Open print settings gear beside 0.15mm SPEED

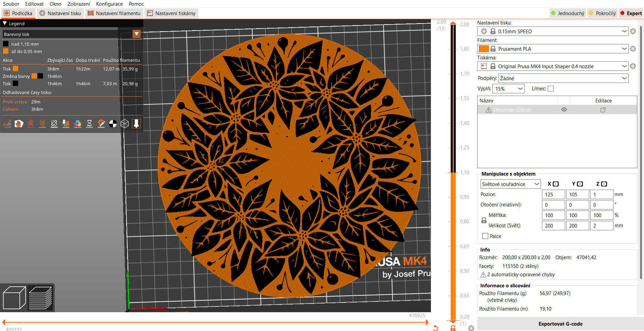(633, 31)
